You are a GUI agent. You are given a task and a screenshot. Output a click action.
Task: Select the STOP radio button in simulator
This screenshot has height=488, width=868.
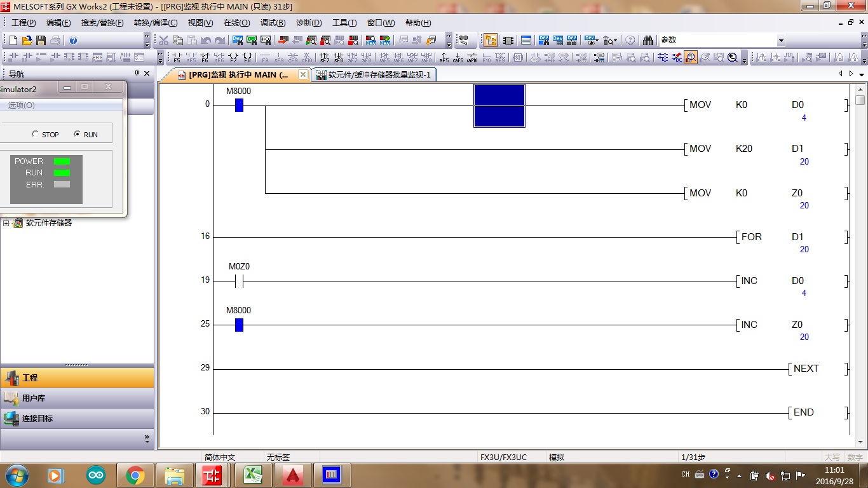(36, 135)
